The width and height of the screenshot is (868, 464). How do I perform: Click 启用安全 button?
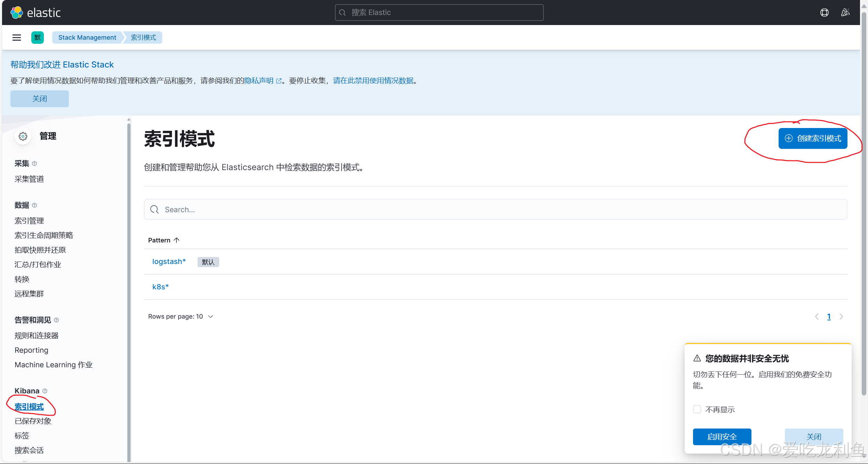point(722,437)
